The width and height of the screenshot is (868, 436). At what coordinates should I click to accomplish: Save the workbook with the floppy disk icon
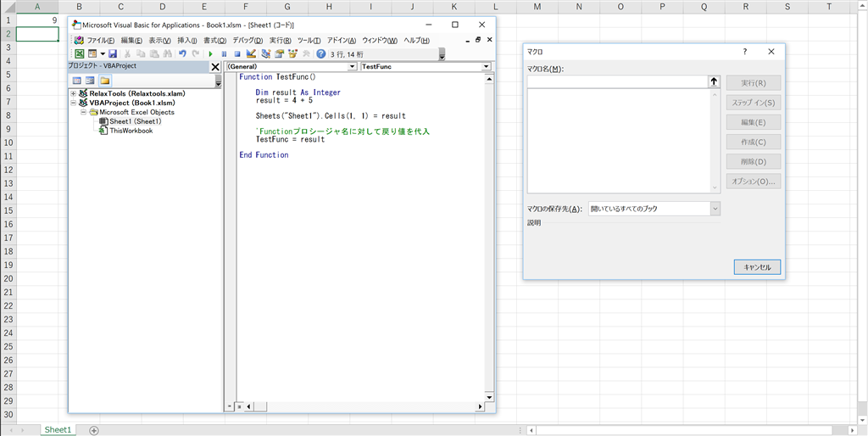(x=113, y=53)
